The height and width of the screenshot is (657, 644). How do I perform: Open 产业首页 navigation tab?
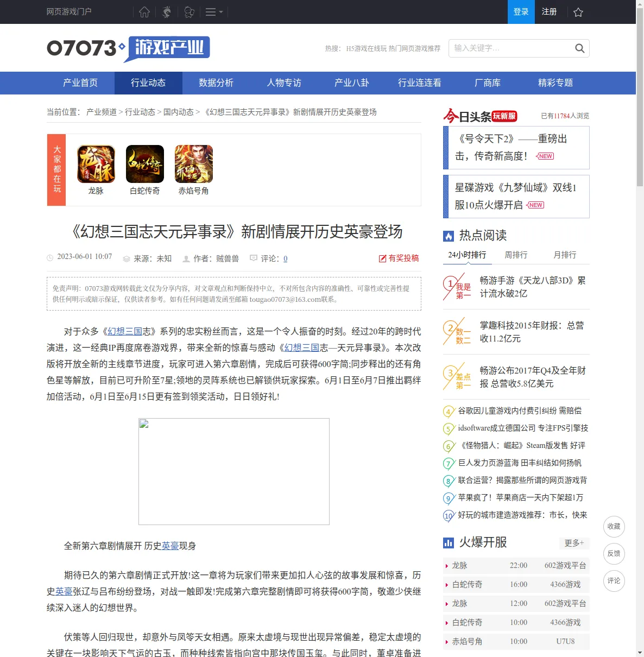pos(80,83)
